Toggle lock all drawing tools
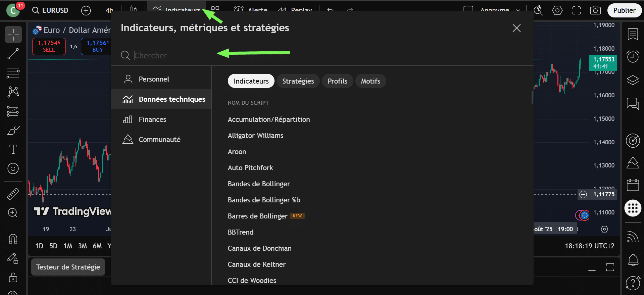This screenshot has width=644, height=295. pos(13,278)
